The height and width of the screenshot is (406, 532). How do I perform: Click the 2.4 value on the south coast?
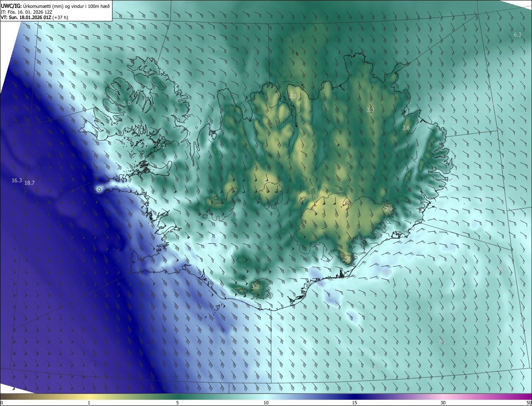click(x=347, y=259)
